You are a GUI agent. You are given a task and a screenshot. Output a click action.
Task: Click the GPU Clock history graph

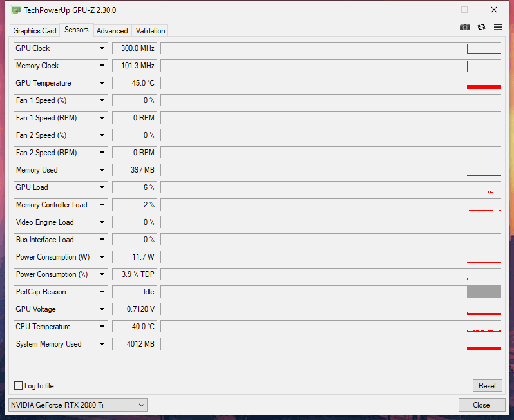tap(331, 48)
